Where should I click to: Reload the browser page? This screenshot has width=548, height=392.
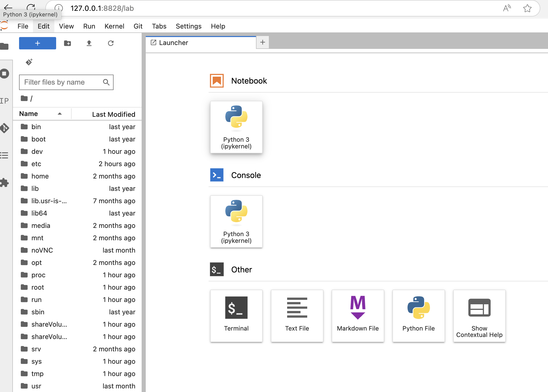[x=31, y=8]
